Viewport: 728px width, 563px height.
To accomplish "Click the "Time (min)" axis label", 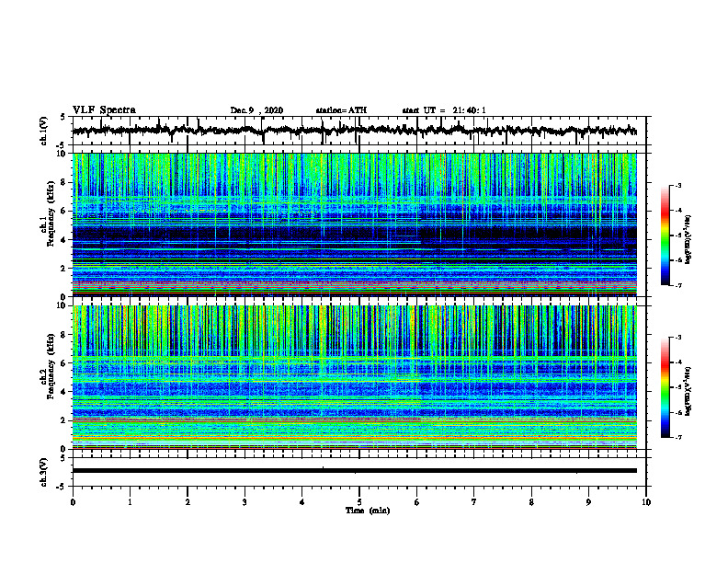I will tap(368, 511).
